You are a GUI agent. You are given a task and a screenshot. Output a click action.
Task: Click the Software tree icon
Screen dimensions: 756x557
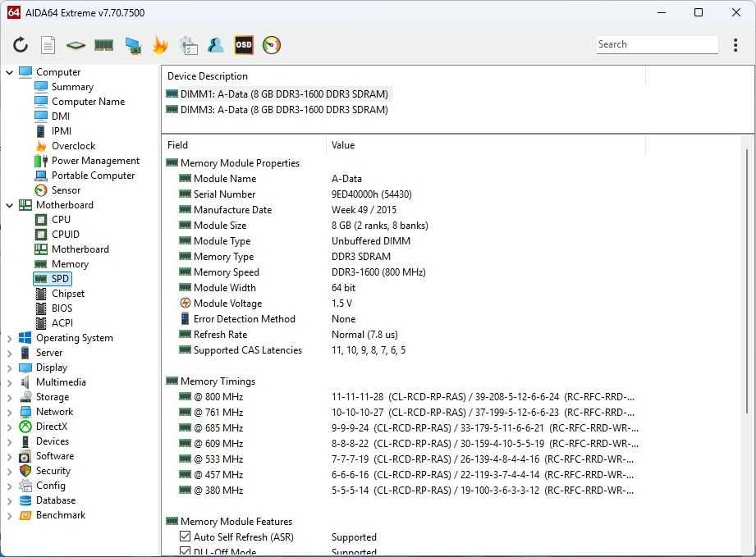[25, 456]
